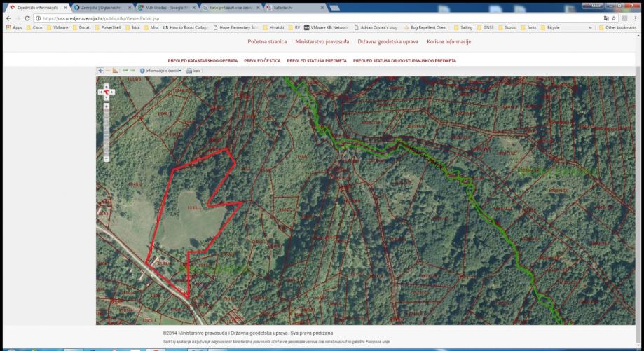Go to next map extent arrow
The height and width of the screenshot is (351, 644).
pyautogui.click(x=132, y=71)
